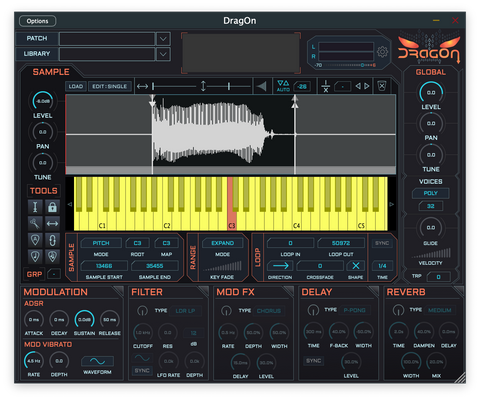Click the reverse playback speaker icon
This screenshot has width=480, height=400.
(x=262, y=86)
